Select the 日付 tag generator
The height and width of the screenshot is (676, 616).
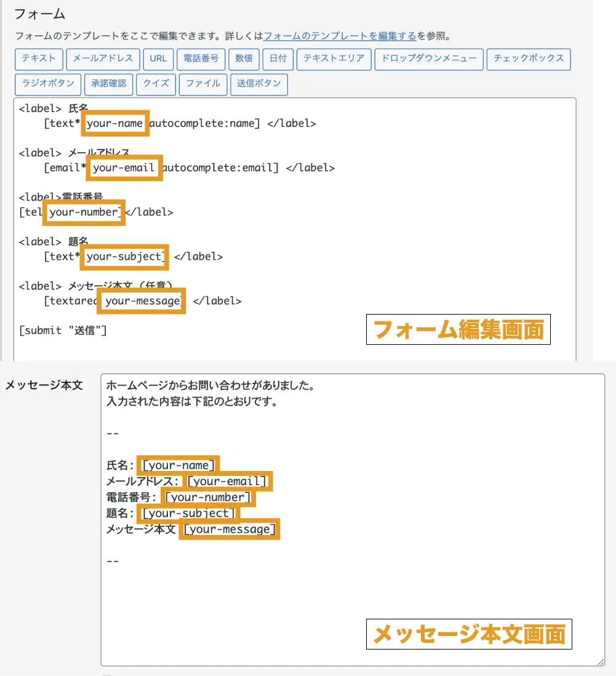pos(278,59)
